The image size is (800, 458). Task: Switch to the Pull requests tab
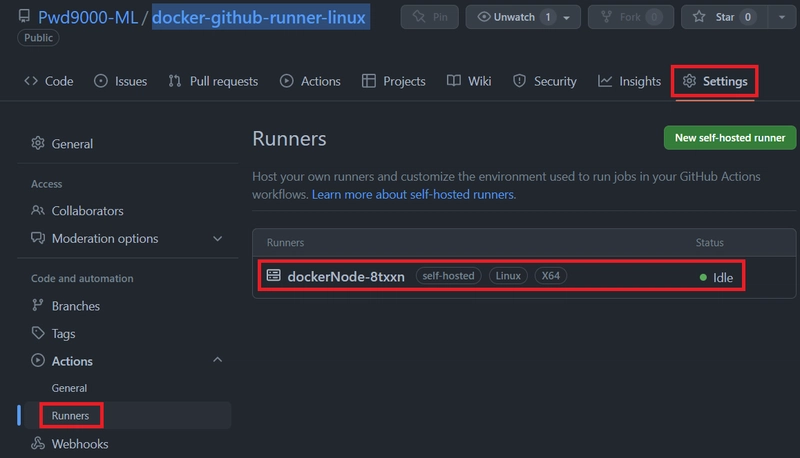[x=213, y=81]
